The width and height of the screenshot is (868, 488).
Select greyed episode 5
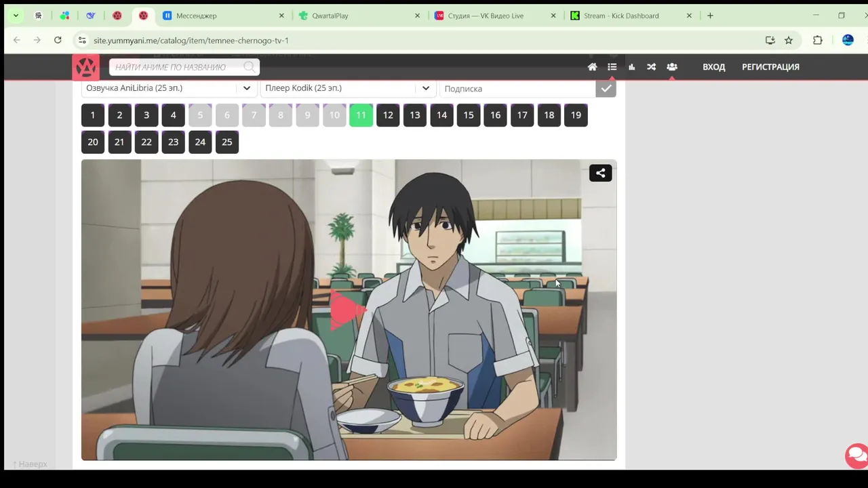point(200,115)
